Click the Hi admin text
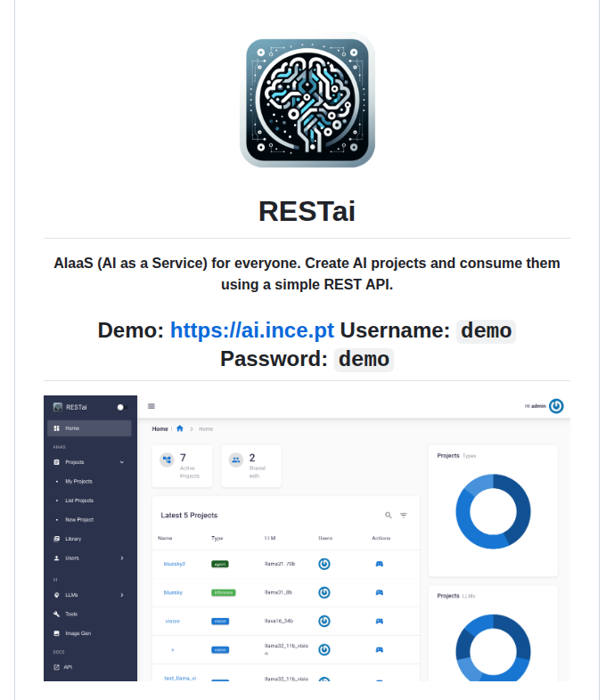 click(x=536, y=406)
